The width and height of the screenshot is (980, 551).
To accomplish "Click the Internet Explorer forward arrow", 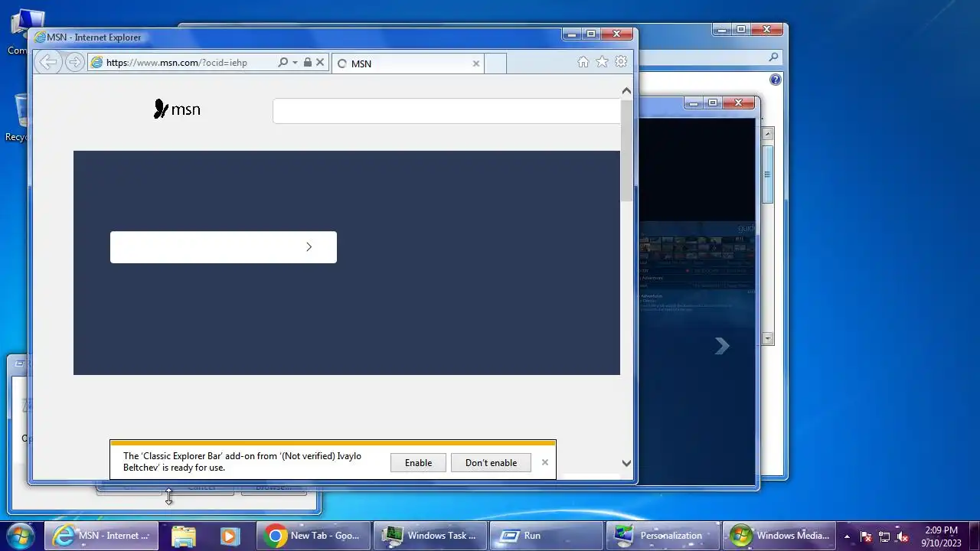I will click(74, 62).
